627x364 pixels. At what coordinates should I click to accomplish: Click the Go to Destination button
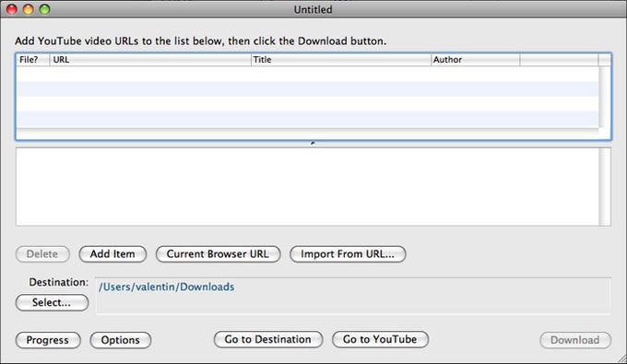pyautogui.click(x=268, y=339)
